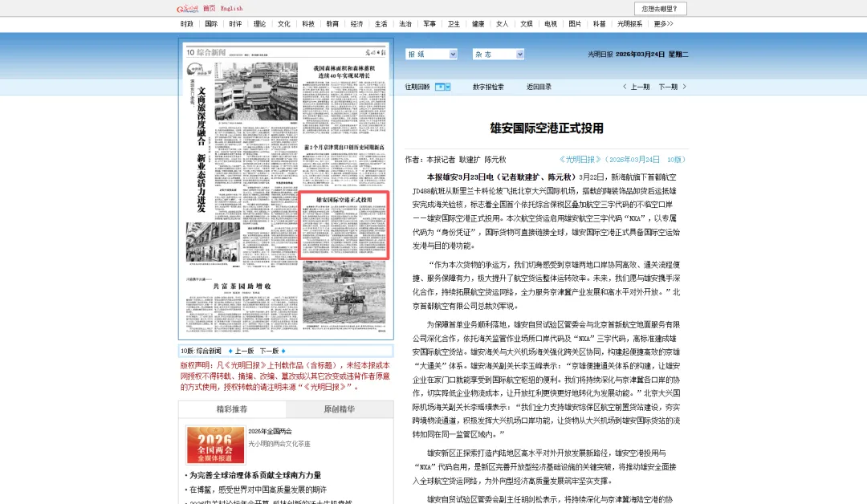Click date text 2026年03月24日 星期二

[x=652, y=54]
